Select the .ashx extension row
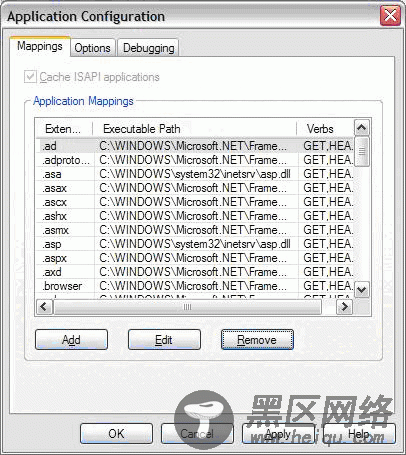 [195, 216]
